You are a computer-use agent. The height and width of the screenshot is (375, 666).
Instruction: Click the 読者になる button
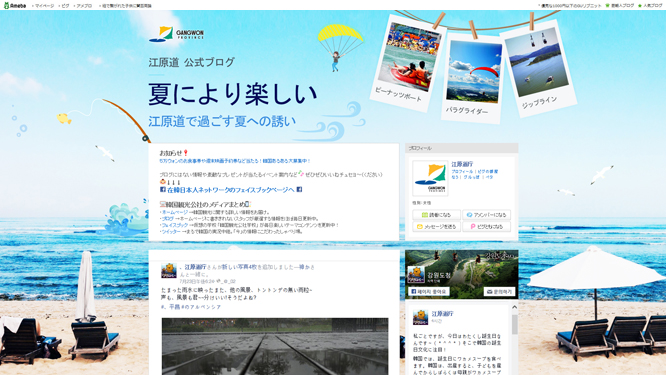[x=436, y=215]
